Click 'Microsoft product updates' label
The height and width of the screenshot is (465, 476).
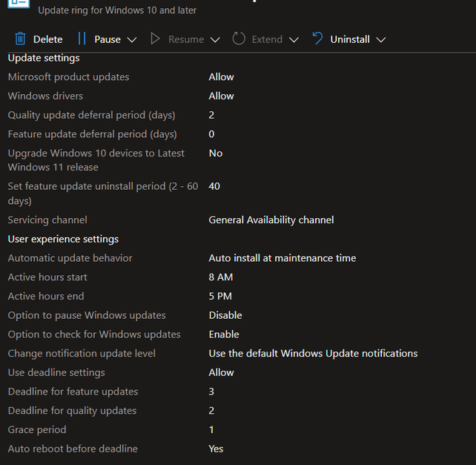pyautogui.click(x=69, y=77)
